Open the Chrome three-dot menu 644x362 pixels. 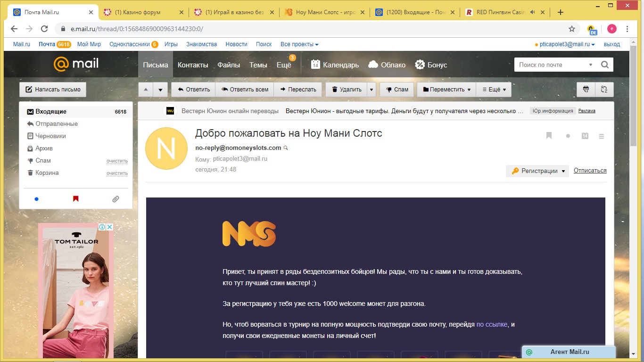pyautogui.click(x=627, y=29)
